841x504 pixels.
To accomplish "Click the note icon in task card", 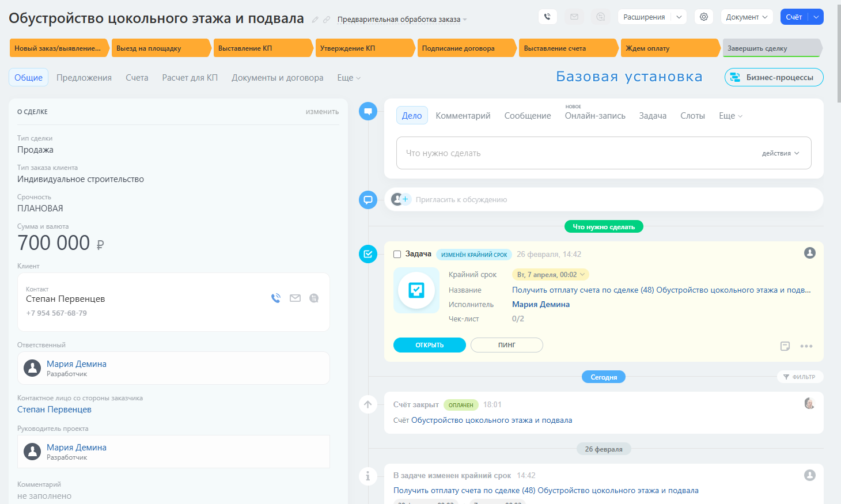I will click(x=785, y=346).
